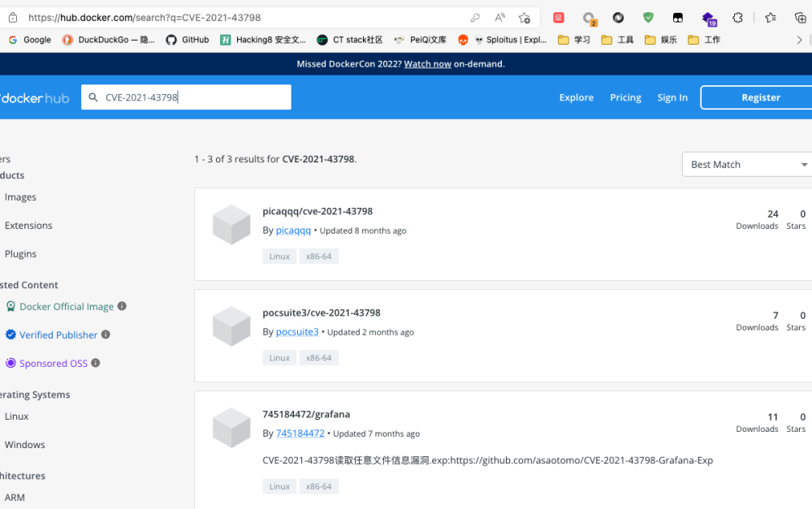
Task: Show info for Sponsored OSS
Action: 95,363
